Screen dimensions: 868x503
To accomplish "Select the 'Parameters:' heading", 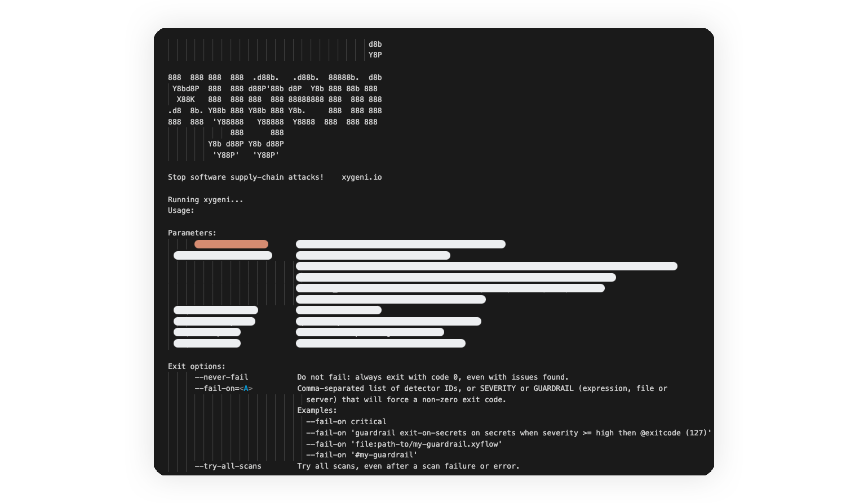I will pos(192,233).
